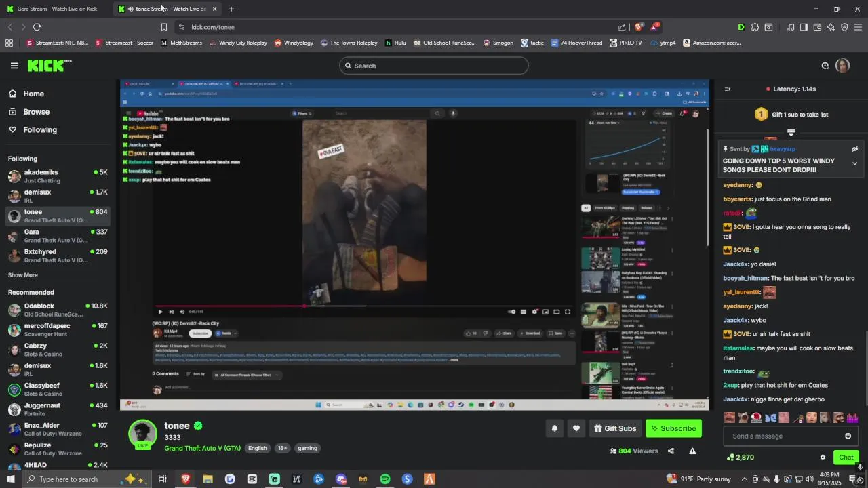Open Brave Rewards triangle icon
868x488 pixels.
click(x=654, y=27)
